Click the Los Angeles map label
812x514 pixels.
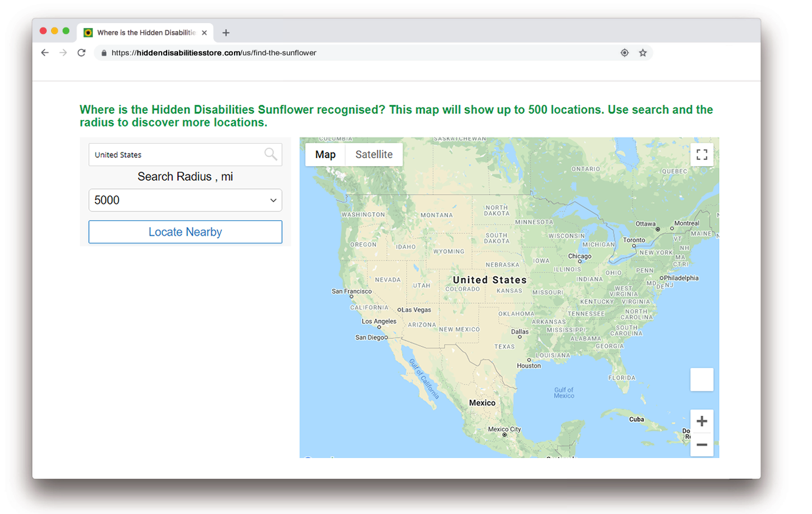(379, 321)
